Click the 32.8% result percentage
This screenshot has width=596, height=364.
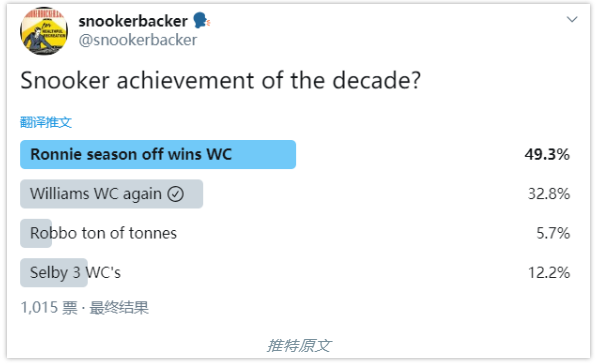tap(549, 194)
